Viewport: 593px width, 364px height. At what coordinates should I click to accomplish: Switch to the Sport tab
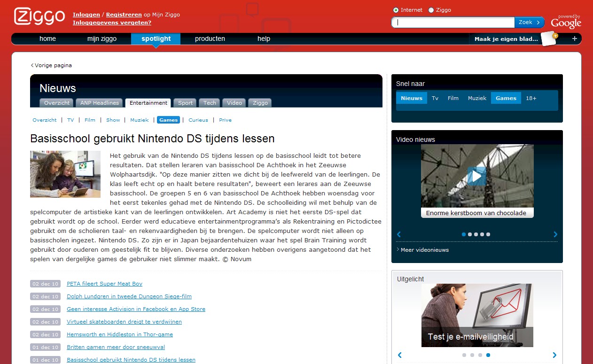pyautogui.click(x=185, y=103)
